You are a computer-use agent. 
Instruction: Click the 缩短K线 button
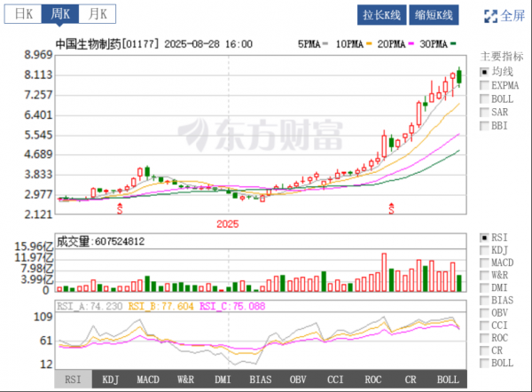pos(434,15)
